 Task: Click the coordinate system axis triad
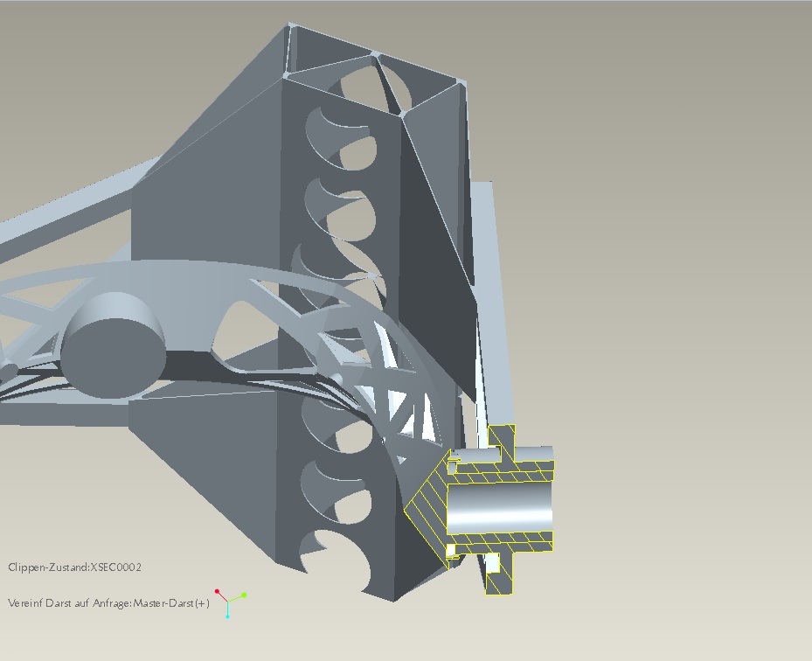[231, 603]
